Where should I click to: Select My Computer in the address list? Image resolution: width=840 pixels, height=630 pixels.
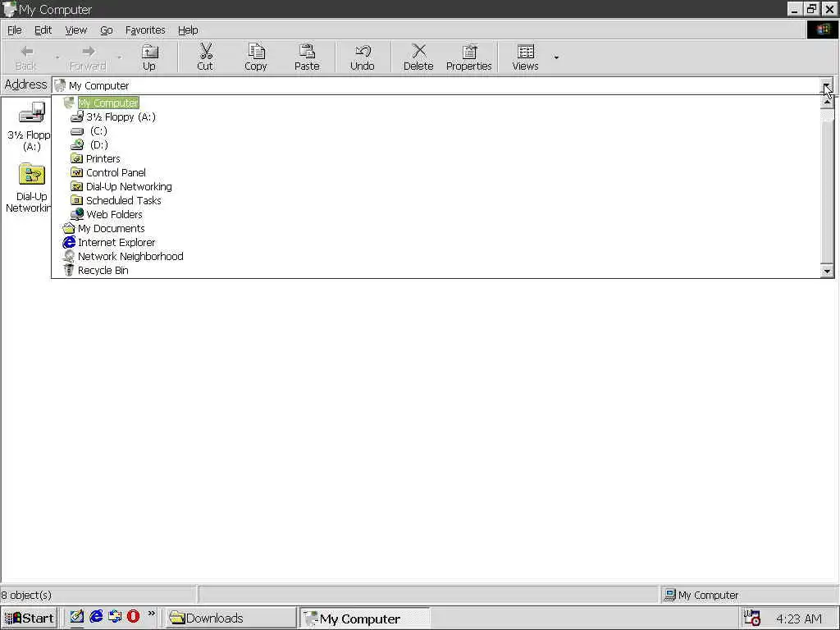click(x=108, y=103)
